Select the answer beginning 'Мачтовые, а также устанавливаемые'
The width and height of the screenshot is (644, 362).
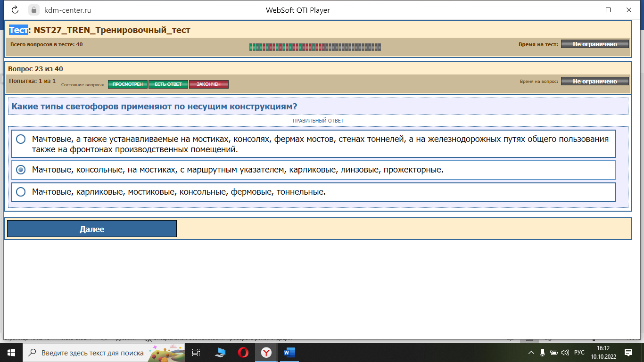(314, 144)
